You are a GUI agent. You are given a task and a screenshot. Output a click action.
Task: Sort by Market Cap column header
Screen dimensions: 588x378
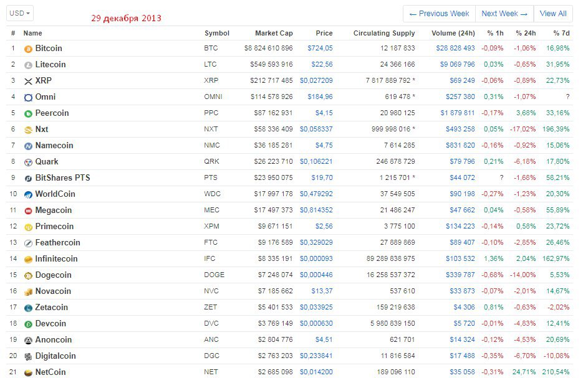click(274, 33)
